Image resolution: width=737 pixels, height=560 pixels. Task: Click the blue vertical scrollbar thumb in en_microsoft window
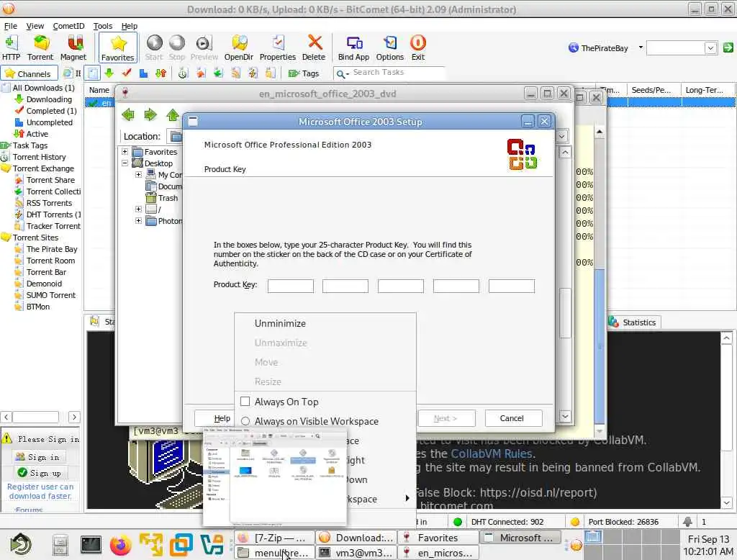tap(600, 346)
